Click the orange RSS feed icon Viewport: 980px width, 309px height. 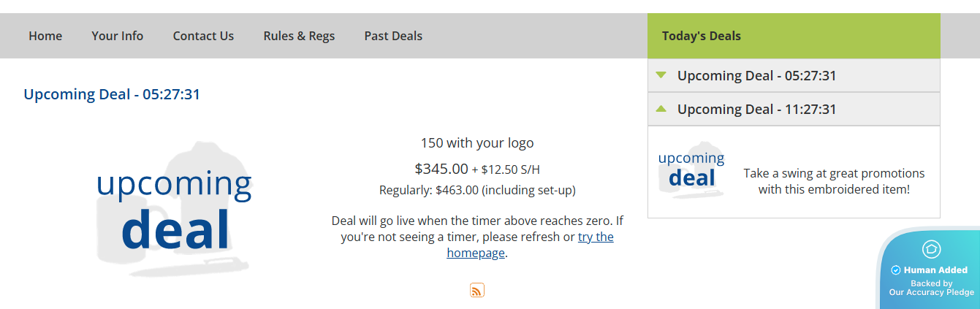point(476,291)
